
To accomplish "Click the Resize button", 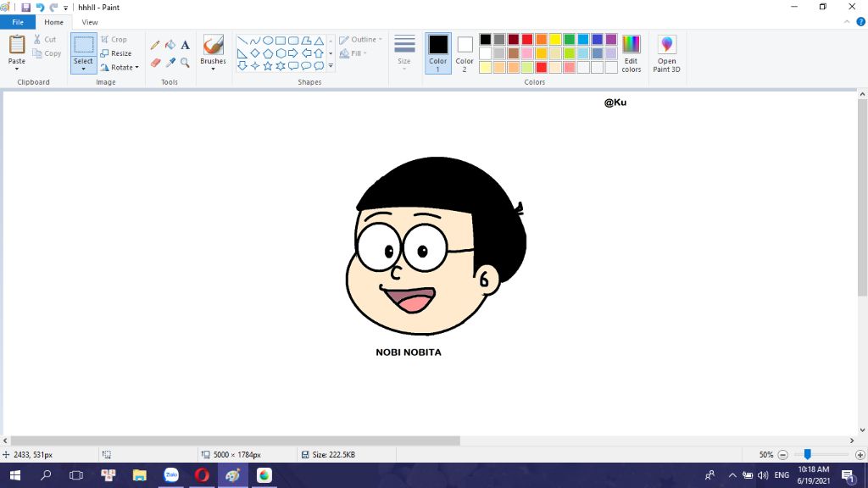I will (116, 53).
